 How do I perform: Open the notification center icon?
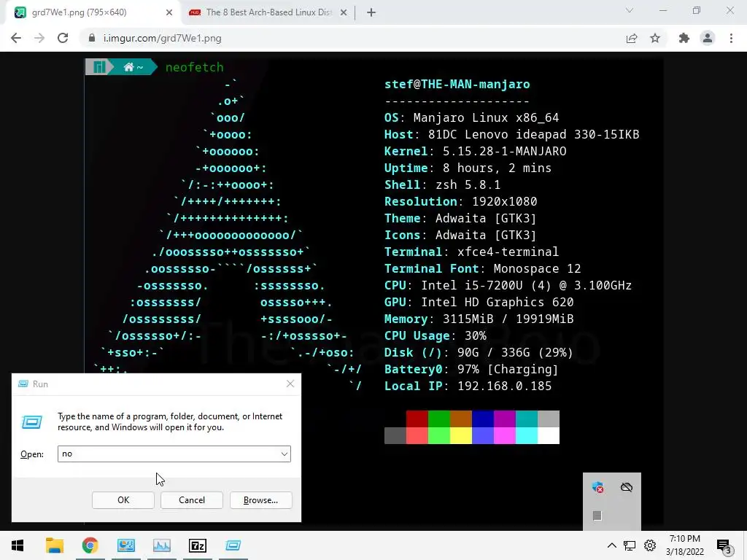coord(724,546)
